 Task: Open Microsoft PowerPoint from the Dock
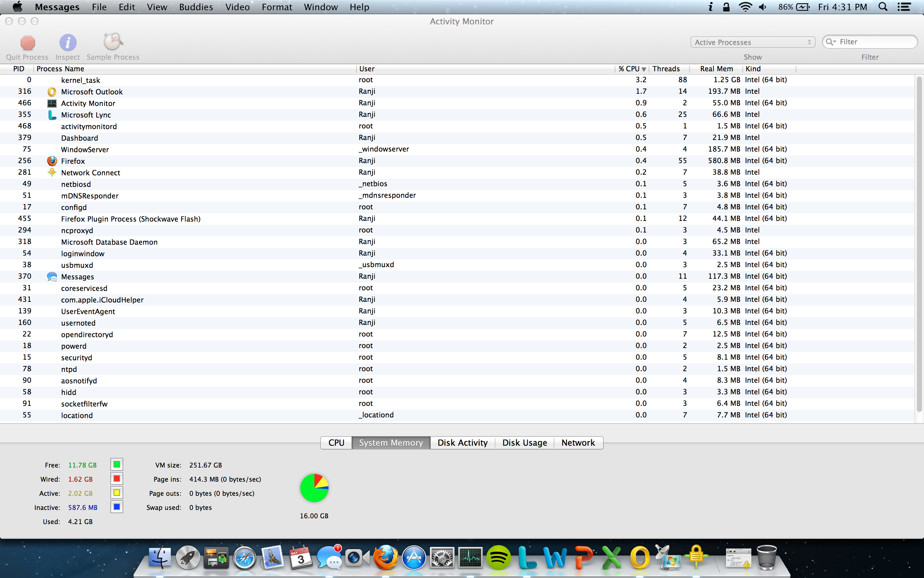584,558
